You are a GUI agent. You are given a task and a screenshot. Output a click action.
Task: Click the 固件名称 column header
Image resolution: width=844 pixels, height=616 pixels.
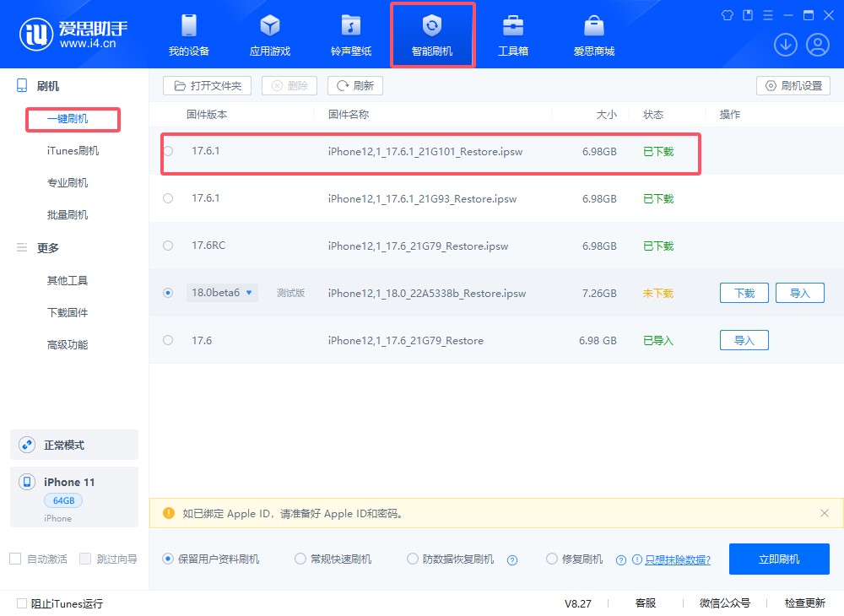tap(349, 115)
